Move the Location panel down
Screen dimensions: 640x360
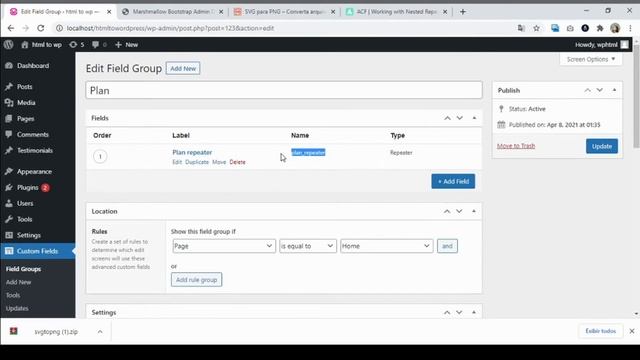[459, 211]
